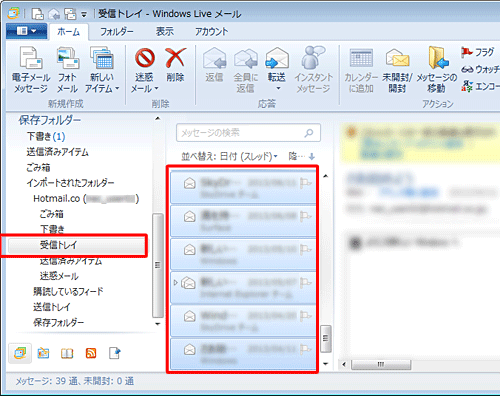Click the message list scroll up arrow
Image resolution: width=500 pixels, height=396 pixels.
click(x=326, y=176)
